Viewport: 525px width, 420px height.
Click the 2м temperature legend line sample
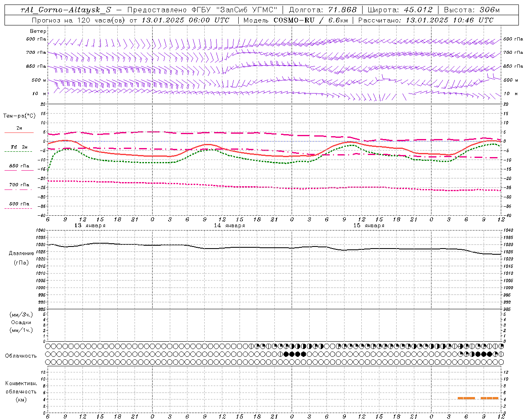coord(19,132)
